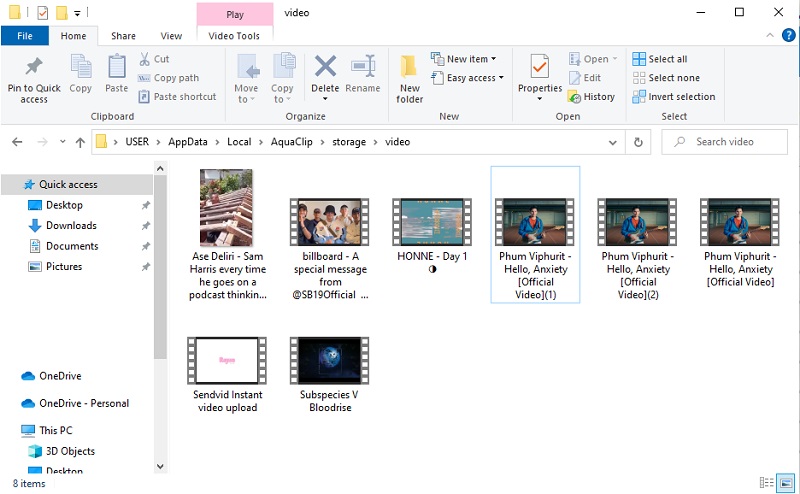Screen dimensions: 800x494
Task: Select the Ase Deliri Sam Harris video
Action: click(227, 235)
